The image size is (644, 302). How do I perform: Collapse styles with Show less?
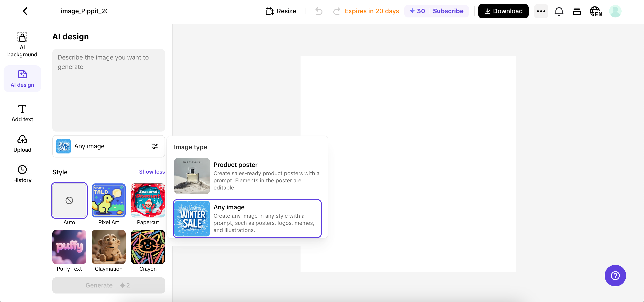pyautogui.click(x=152, y=172)
